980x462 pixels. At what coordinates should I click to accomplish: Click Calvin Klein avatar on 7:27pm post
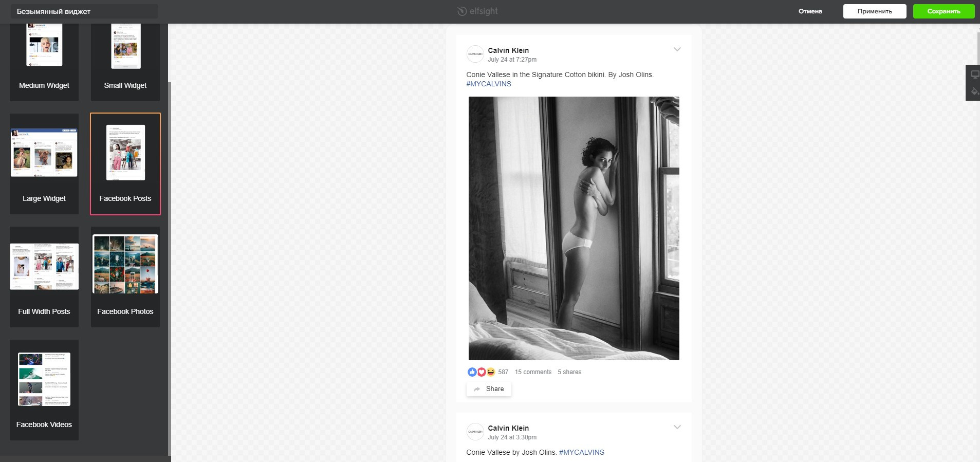[x=475, y=54]
